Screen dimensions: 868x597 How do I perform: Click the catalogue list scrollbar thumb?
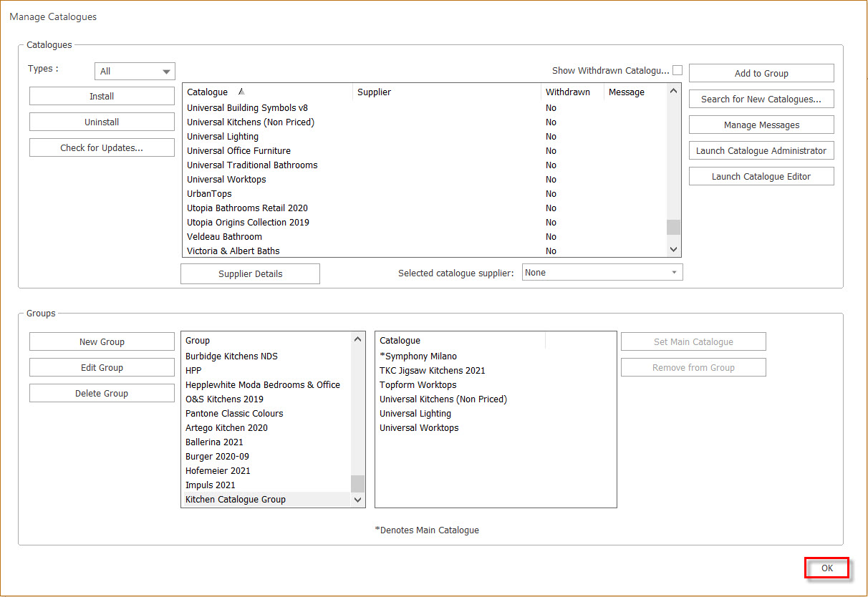click(672, 226)
